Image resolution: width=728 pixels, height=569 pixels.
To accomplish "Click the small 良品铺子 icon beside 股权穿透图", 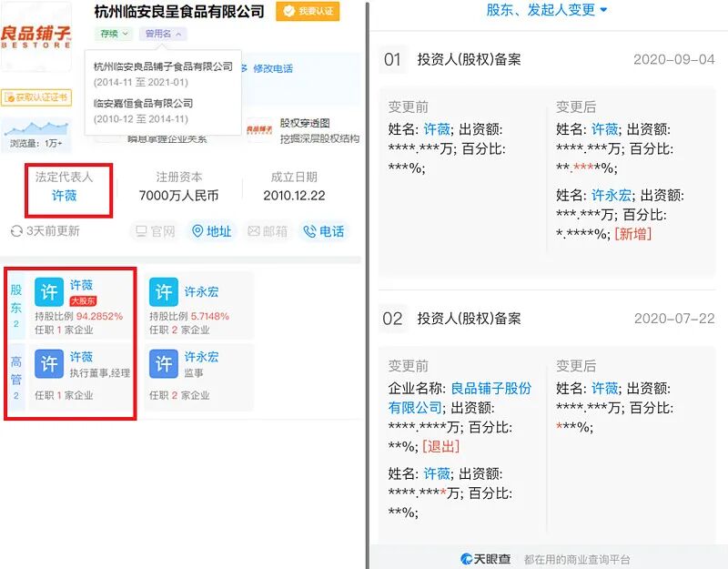I will pos(259,129).
